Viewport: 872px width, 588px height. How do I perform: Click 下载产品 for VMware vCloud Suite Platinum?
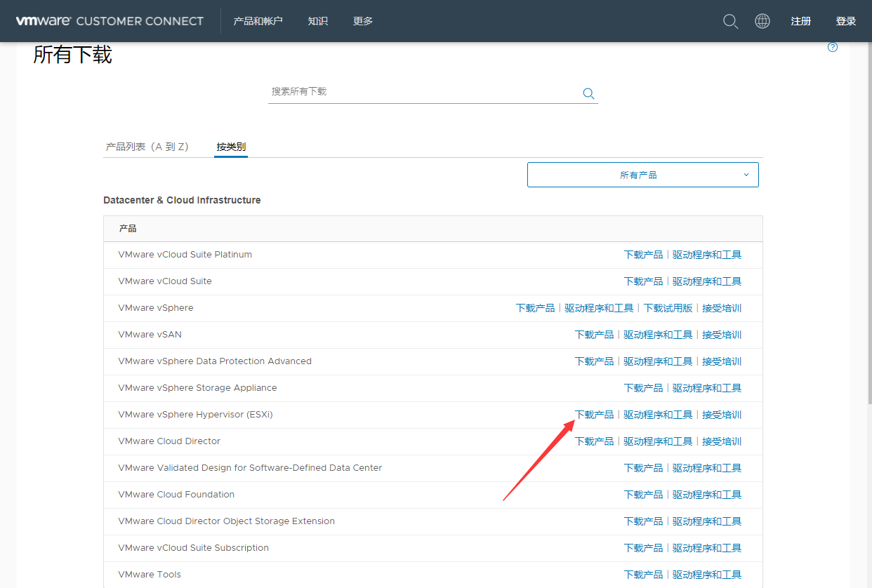coord(643,255)
